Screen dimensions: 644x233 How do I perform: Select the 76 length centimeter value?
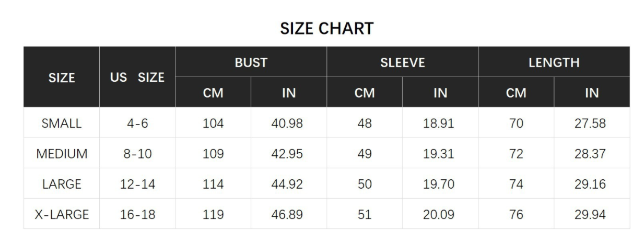click(516, 214)
